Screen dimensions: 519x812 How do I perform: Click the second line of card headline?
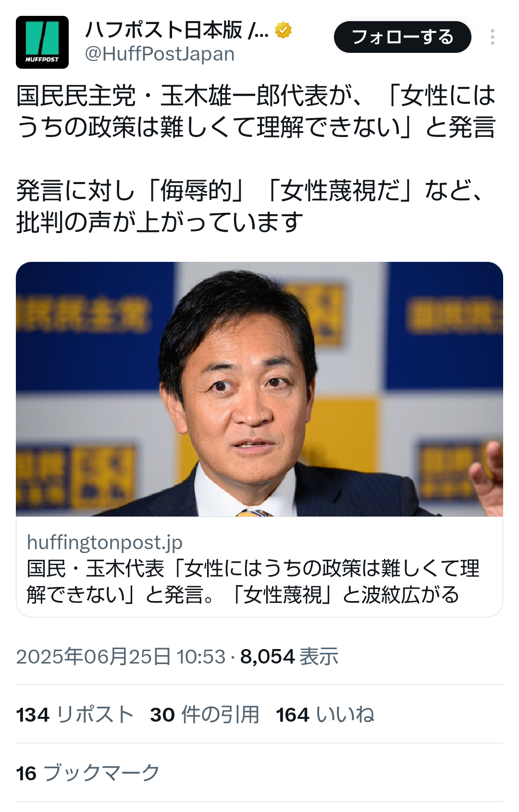tap(243, 595)
